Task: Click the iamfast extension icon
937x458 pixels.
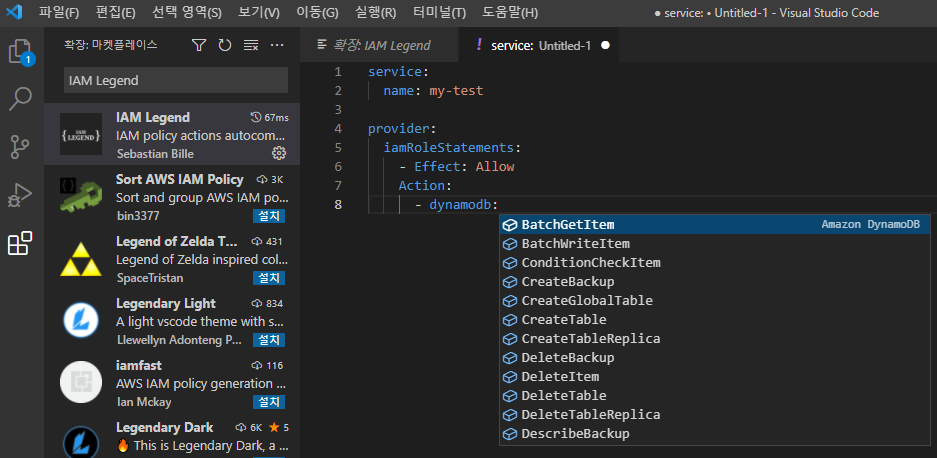Action: point(81,382)
